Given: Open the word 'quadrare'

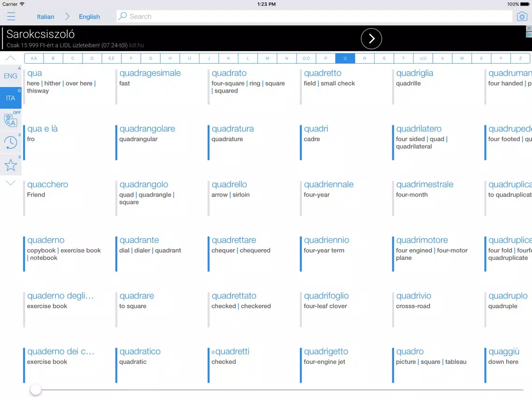Looking at the screenshot, I should click(137, 296).
